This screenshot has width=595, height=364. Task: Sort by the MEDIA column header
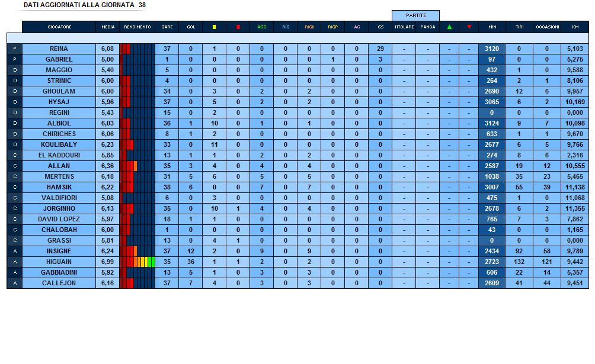[x=107, y=27]
